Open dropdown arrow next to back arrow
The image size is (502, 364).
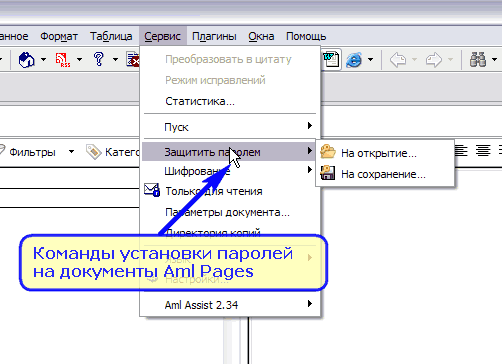pyautogui.click(x=414, y=60)
